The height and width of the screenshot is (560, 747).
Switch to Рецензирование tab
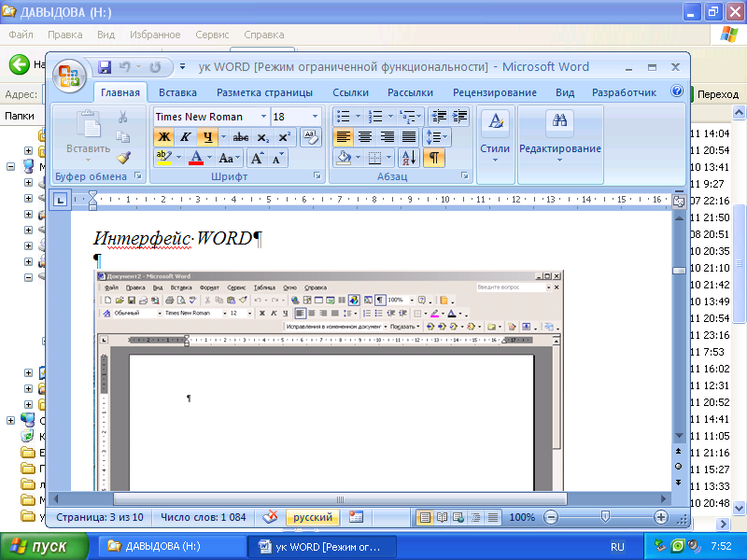(495, 92)
